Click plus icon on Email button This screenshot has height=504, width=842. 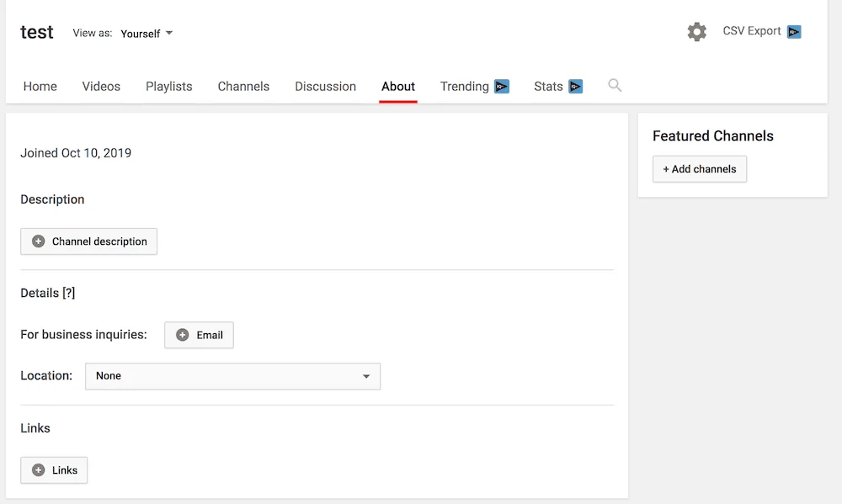click(x=183, y=335)
